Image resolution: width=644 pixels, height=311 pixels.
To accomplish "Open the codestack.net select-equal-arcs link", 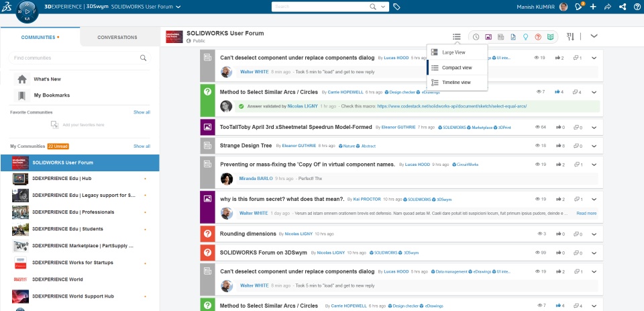I will [x=451, y=106].
